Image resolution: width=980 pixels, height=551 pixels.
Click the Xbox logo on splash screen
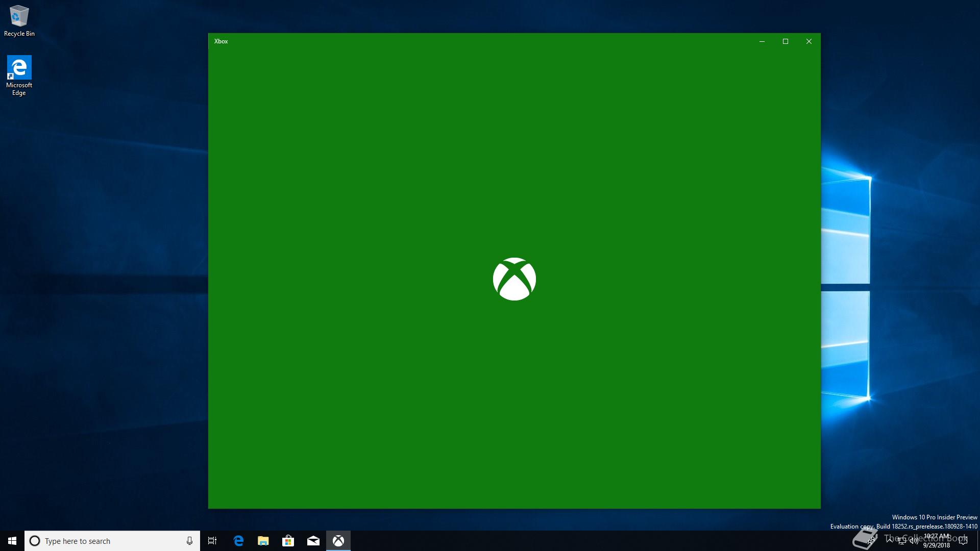click(x=514, y=279)
